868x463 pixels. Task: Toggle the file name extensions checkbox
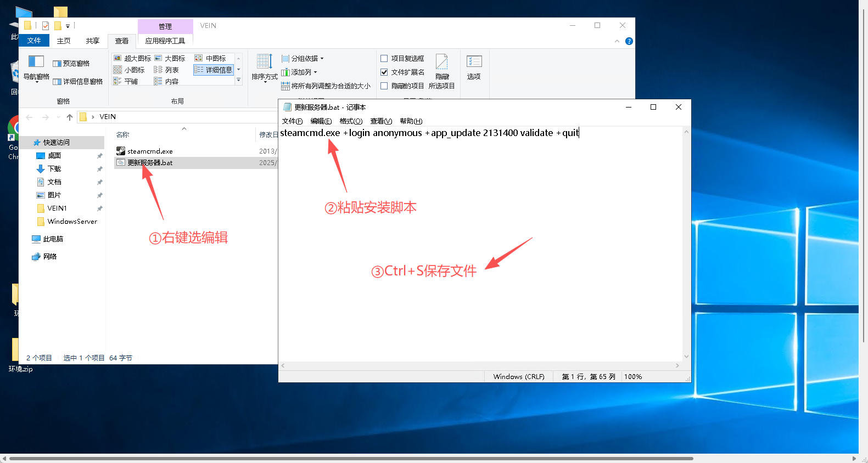[x=384, y=72]
